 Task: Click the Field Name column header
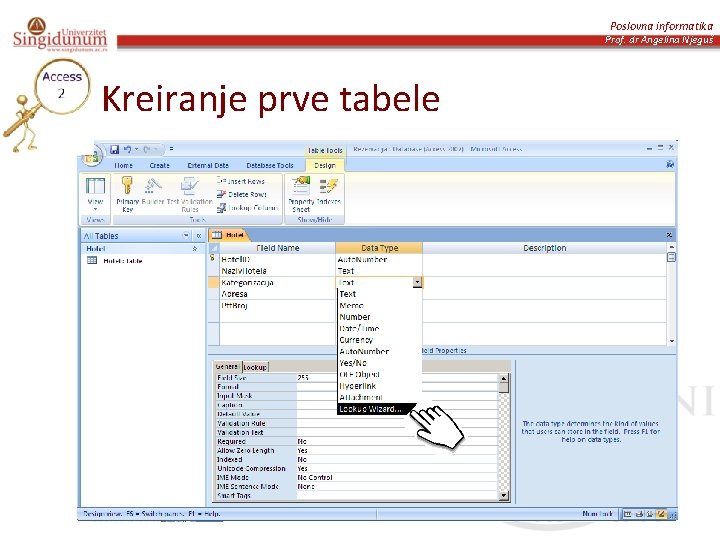[x=278, y=248]
